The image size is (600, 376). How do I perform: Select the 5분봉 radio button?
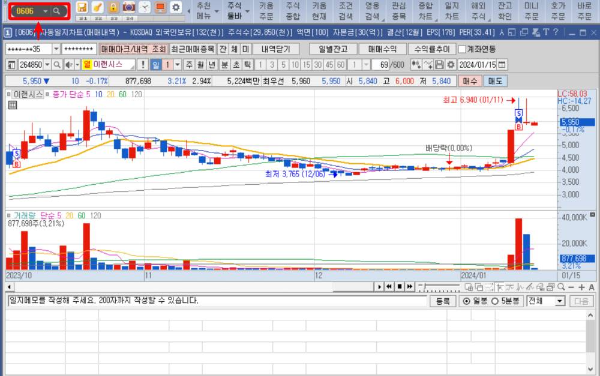click(x=495, y=301)
